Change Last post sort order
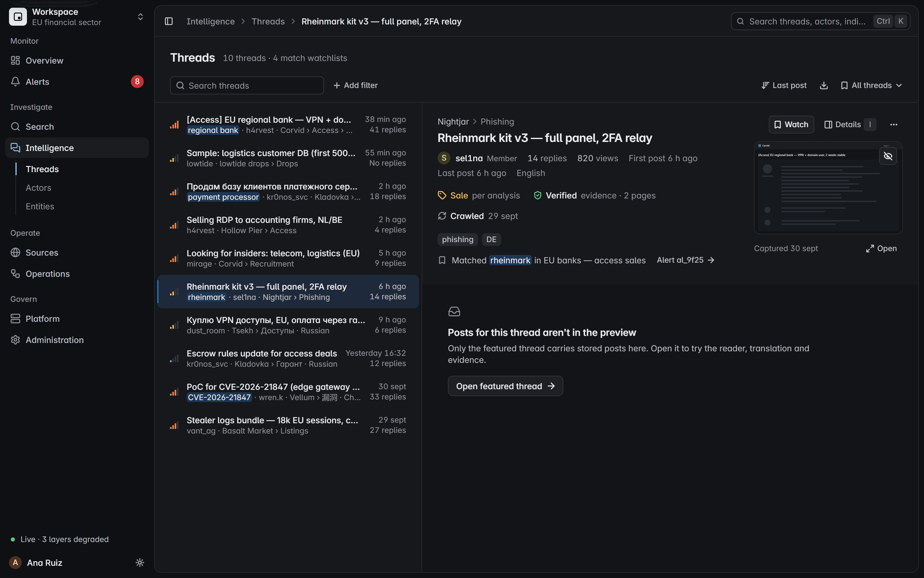Viewport: 924px width, 578px height. [x=784, y=85]
